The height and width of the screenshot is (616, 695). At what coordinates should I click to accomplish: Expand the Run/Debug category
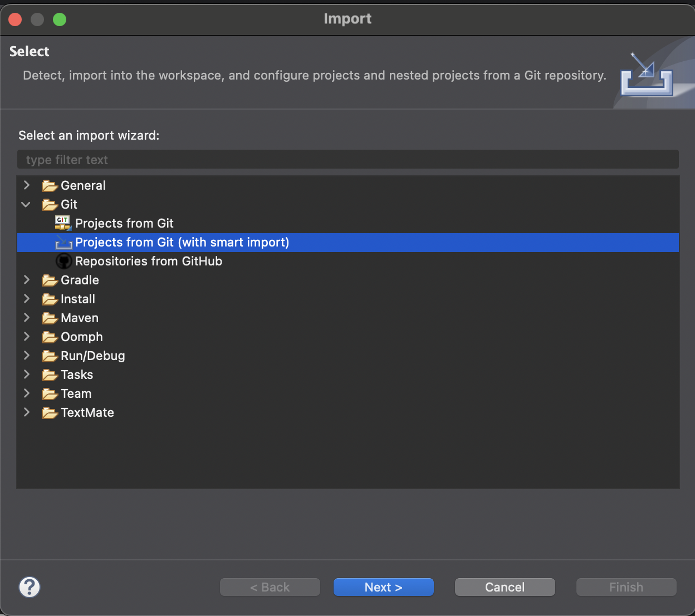coord(26,356)
